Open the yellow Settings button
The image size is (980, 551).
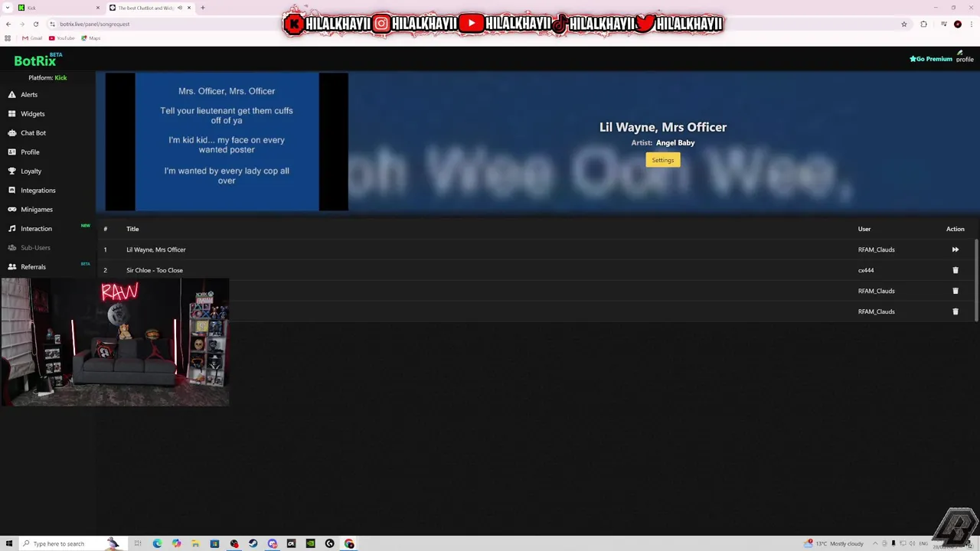(x=663, y=160)
